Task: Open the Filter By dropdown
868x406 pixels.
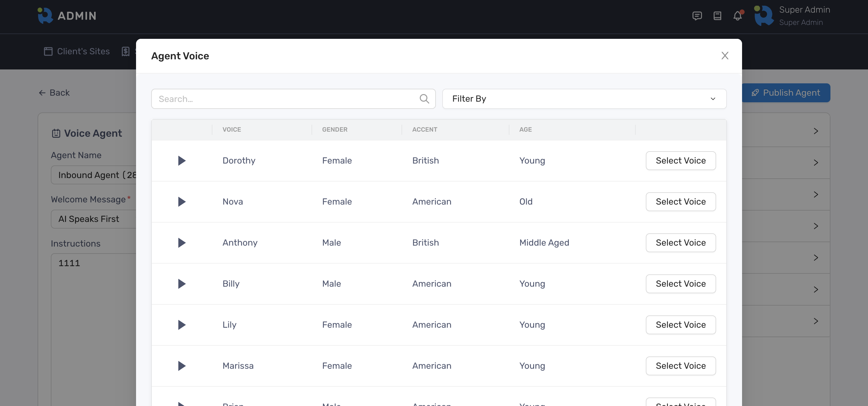Action: 584,99
